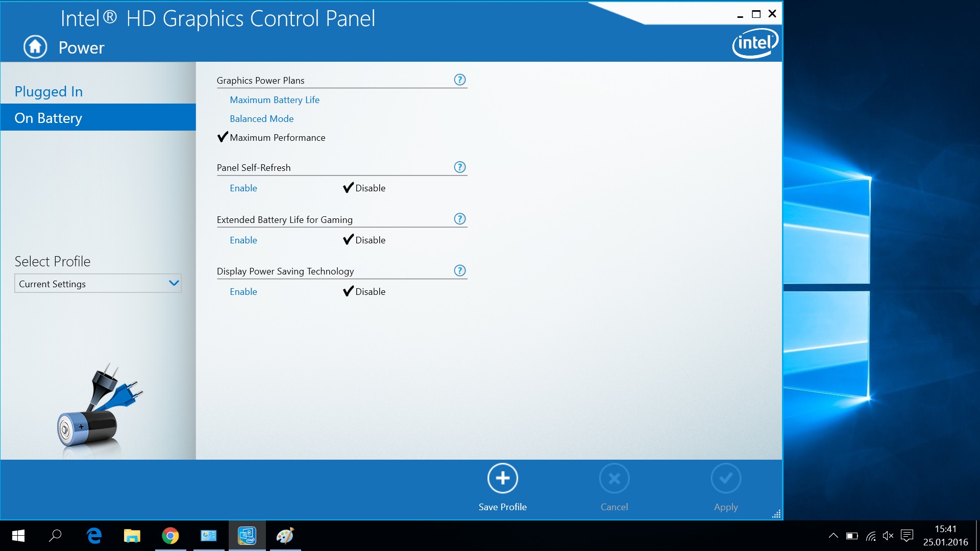Launch Google Chrome from taskbar
The image size is (980, 551).
[x=170, y=536]
